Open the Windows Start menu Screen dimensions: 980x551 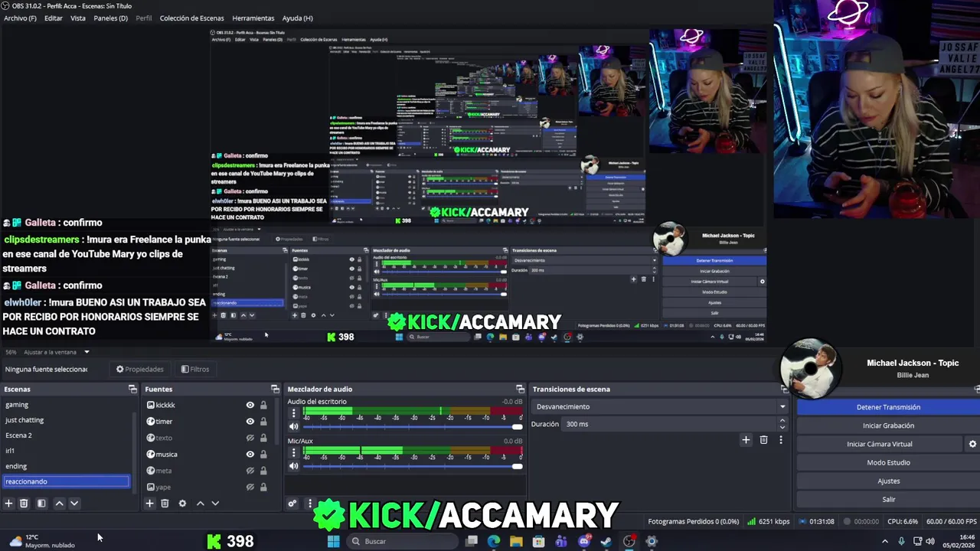[333, 542]
